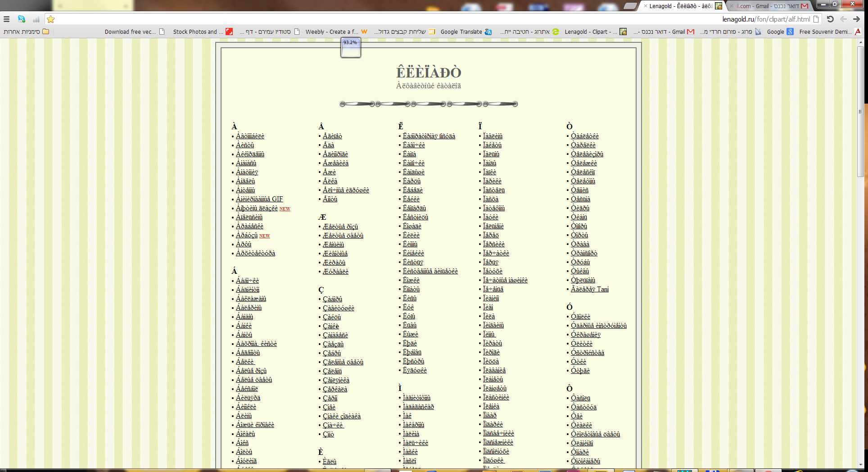Click the 93.2% zoom indicator popup
This screenshot has width=868, height=472.
(350, 48)
